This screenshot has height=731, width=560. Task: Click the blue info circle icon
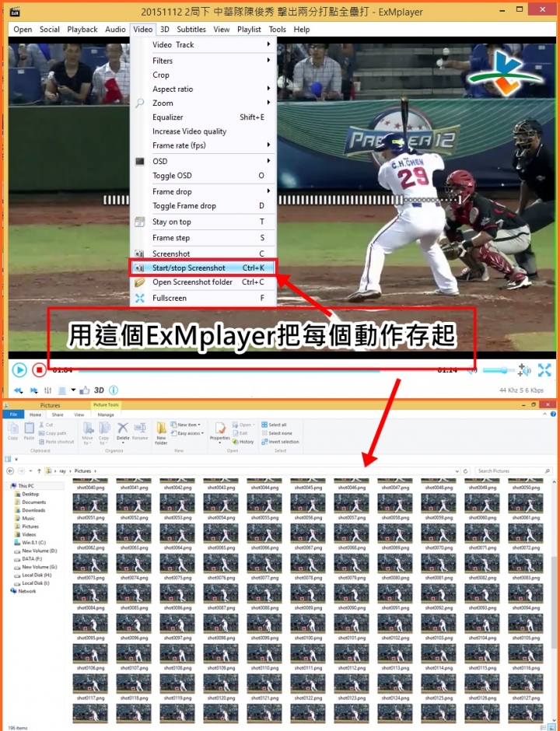click(114, 390)
